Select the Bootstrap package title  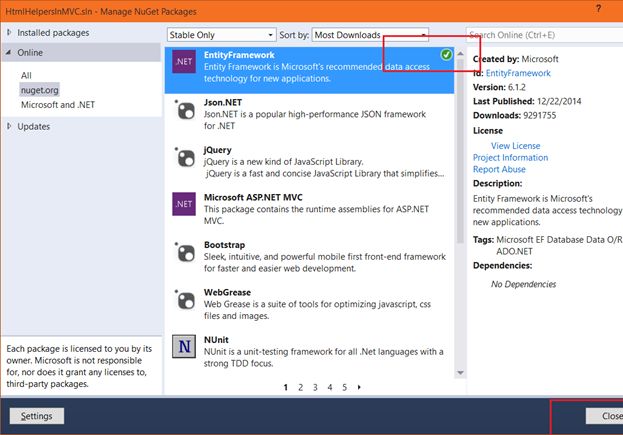(x=224, y=245)
